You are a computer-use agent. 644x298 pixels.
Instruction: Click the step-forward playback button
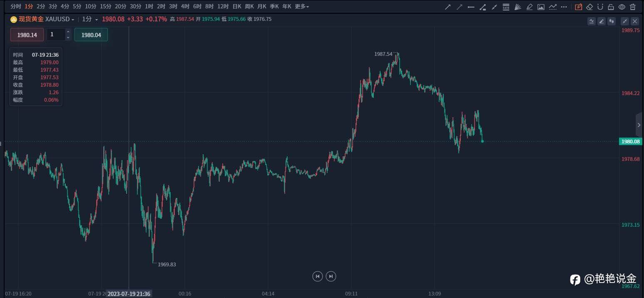pyautogui.click(x=331, y=276)
